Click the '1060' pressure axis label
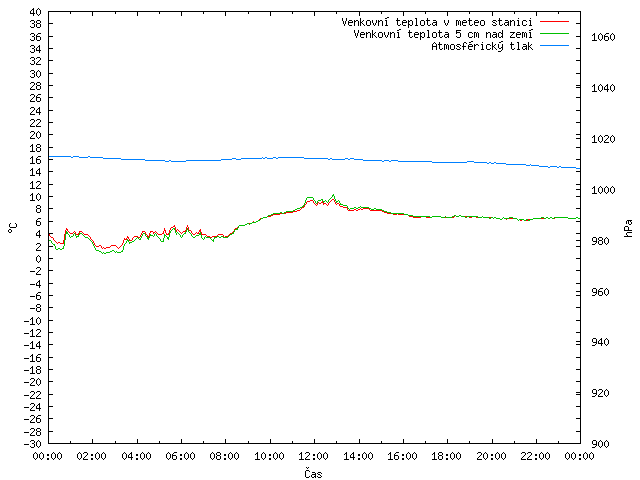Screen dimensions: 640x480 click(x=603, y=37)
